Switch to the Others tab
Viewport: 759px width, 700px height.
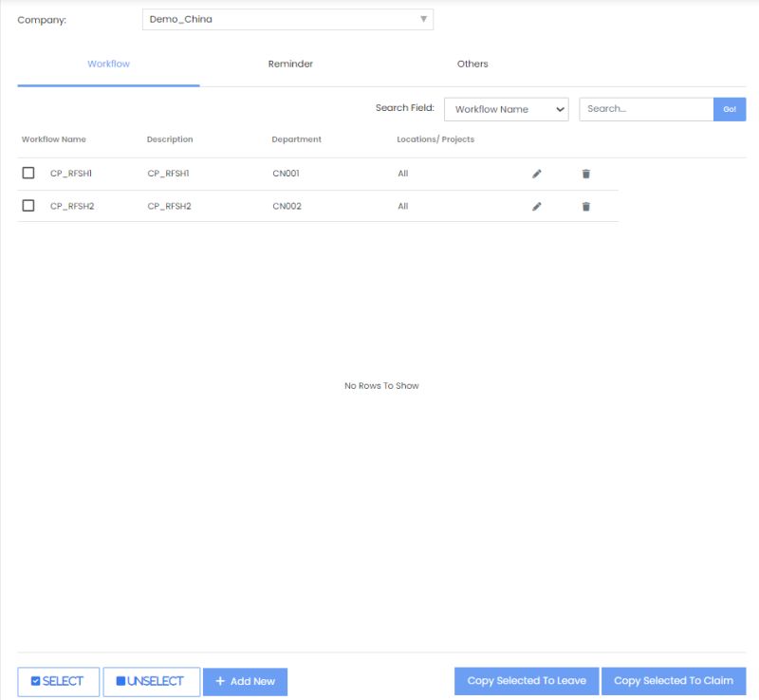tap(472, 64)
